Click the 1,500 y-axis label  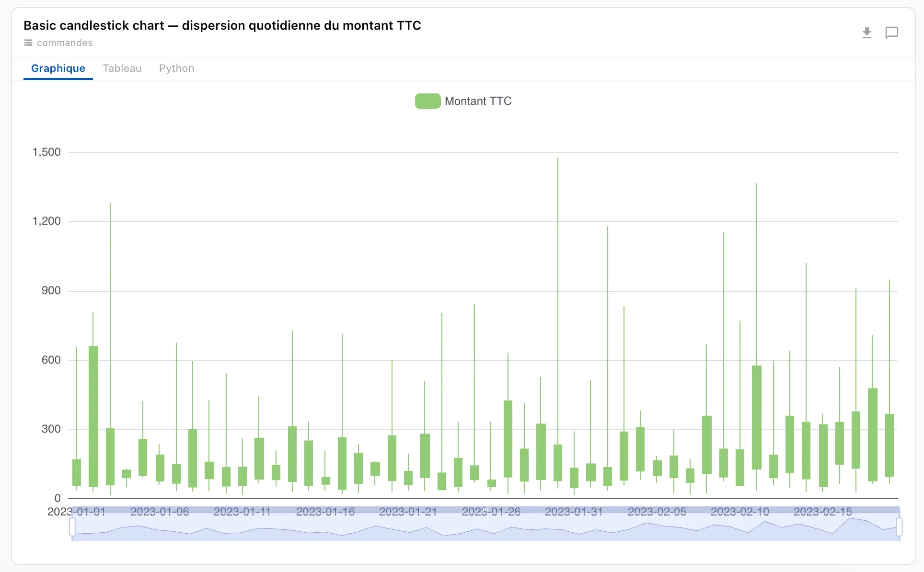tap(46, 152)
